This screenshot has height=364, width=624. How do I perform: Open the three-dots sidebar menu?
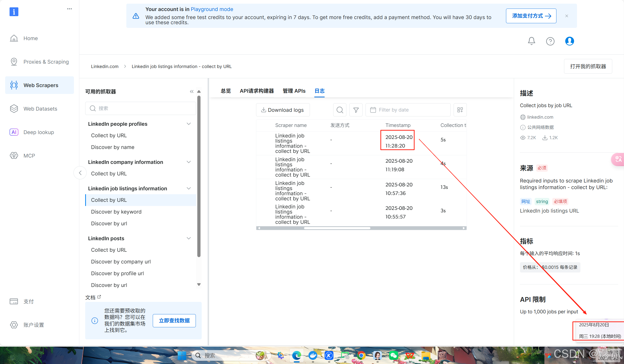click(x=69, y=9)
